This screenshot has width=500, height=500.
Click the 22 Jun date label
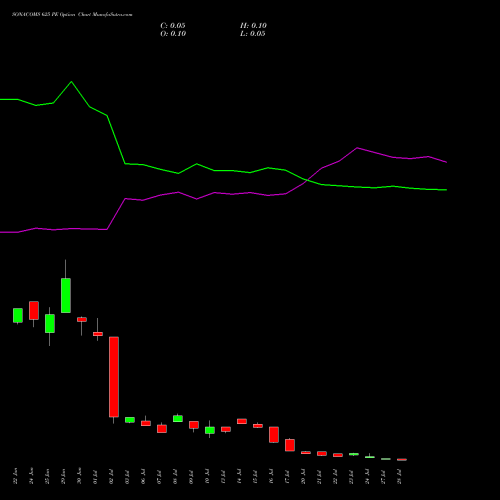pyautogui.click(x=15, y=476)
